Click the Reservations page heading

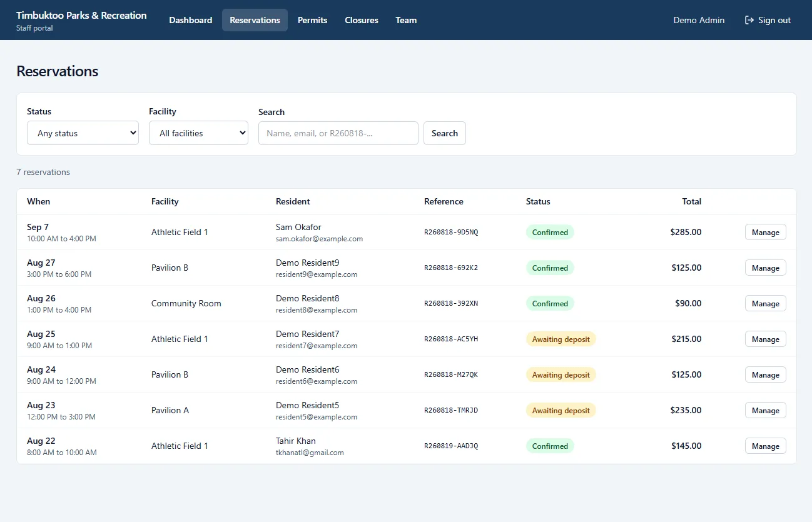[58, 71]
